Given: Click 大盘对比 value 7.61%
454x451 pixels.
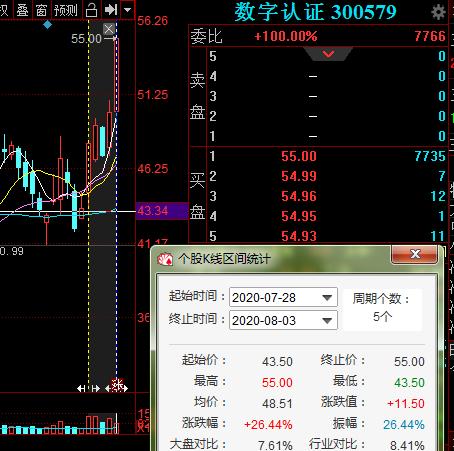Looking at the screenshot, I should [275, 445].
